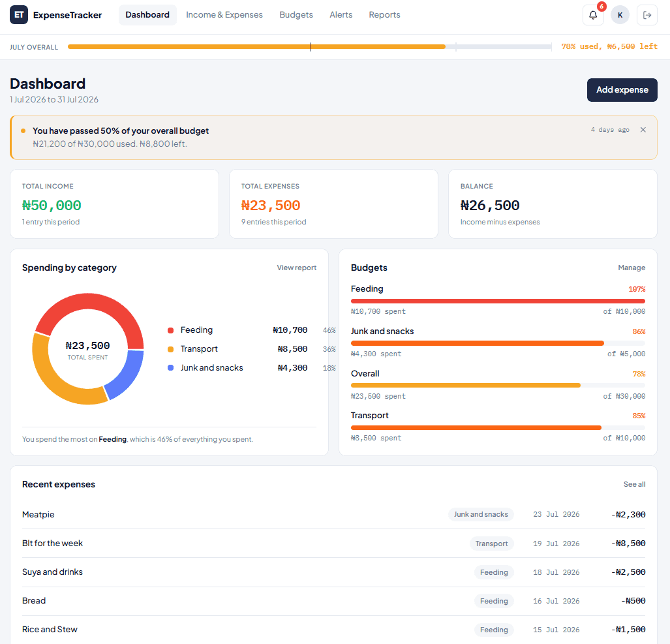670x644 pixels.
Task: Click the ₦10,700 Feeding legend amount
Action: tap(290, 330)
